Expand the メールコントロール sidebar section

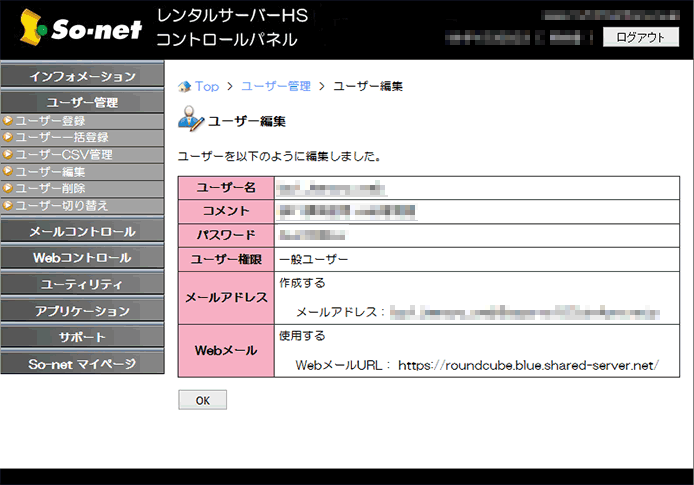pos(82,232)
